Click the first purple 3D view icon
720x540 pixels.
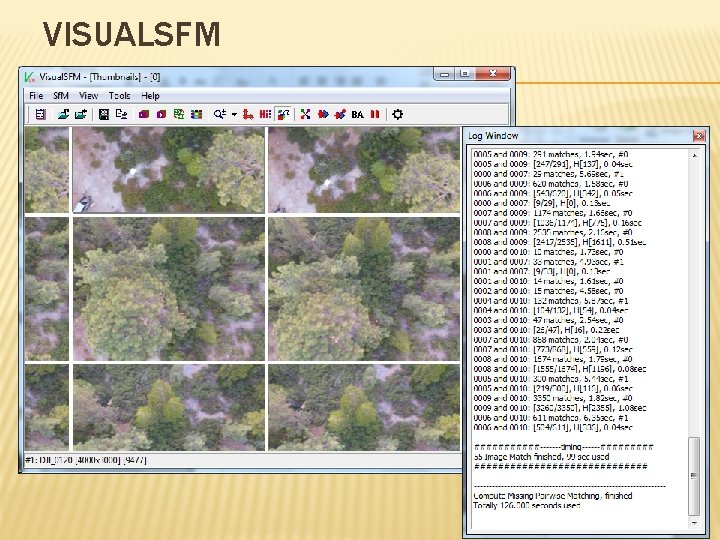(144, 114)
